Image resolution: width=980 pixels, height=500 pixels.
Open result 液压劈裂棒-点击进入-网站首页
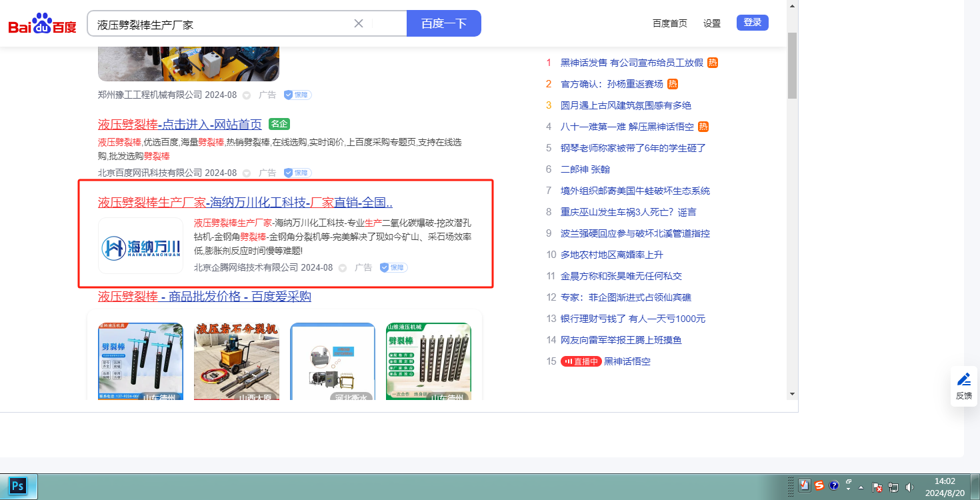pyautogui.click(x=180, y=124)
